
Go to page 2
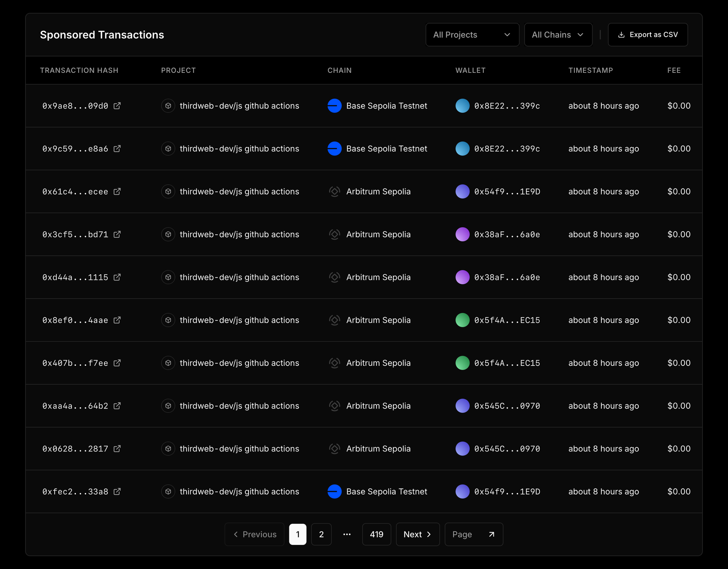click(321, 534)
